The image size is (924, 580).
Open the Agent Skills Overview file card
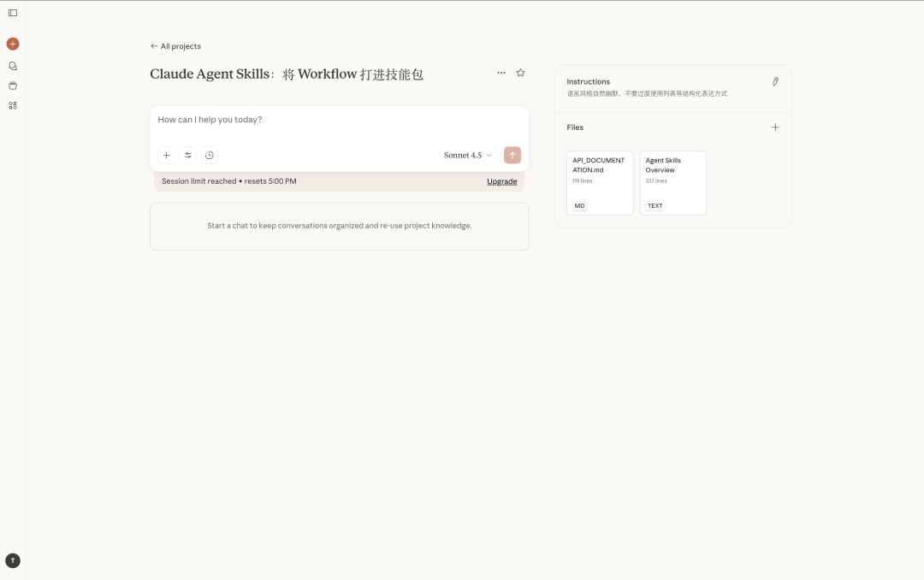(673, 183)
